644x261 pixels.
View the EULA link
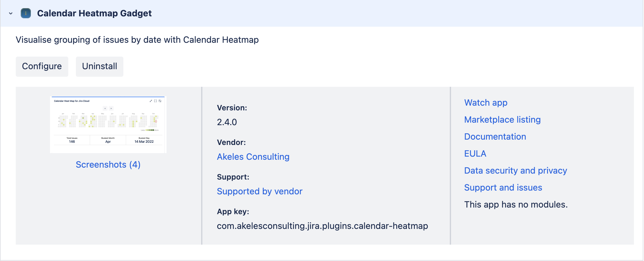click(475, 153)
